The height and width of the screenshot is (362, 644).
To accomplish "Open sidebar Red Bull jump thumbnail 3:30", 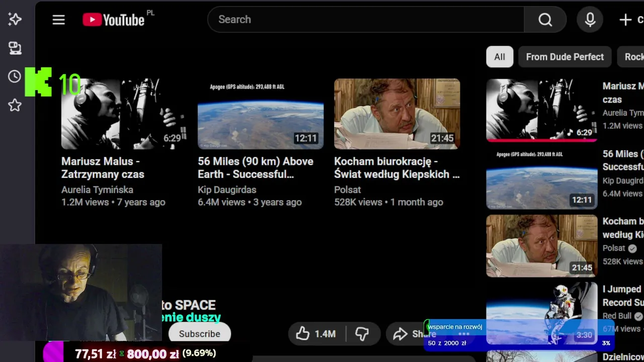I will coord(542,314).
